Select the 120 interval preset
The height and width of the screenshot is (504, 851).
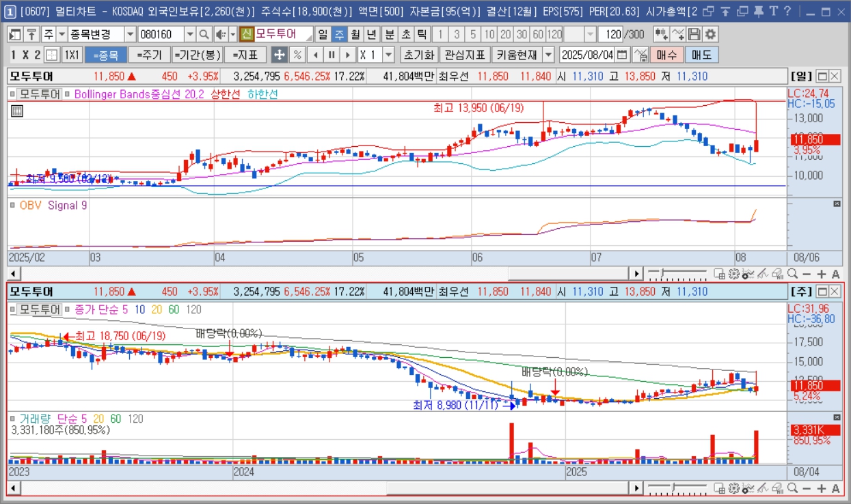tap(554, 34)
